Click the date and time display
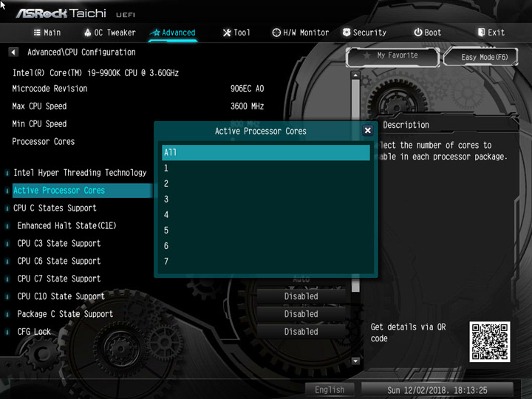Screen dimensions: 532x399 pyautogui.click(x=437, y=390)
